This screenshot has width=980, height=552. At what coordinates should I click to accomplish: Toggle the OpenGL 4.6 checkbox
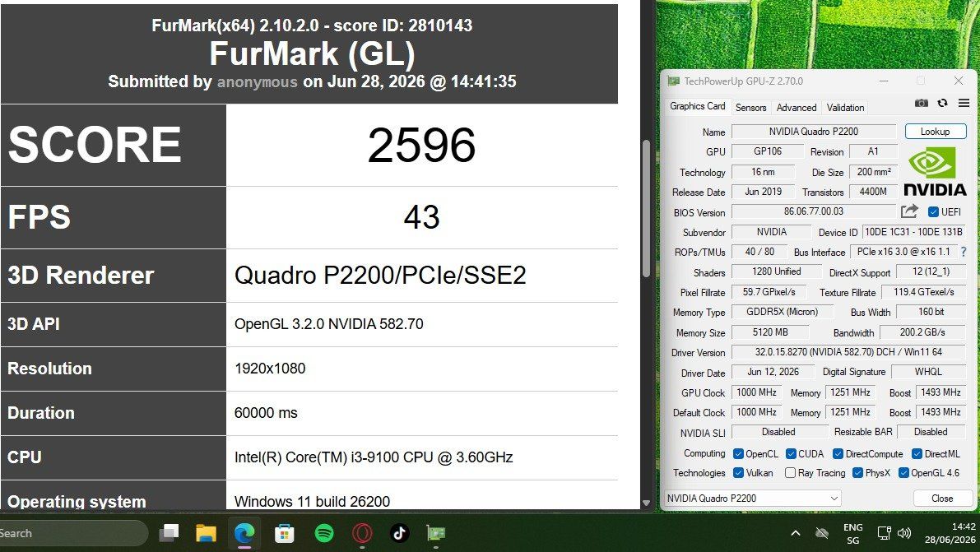[903, 472]
